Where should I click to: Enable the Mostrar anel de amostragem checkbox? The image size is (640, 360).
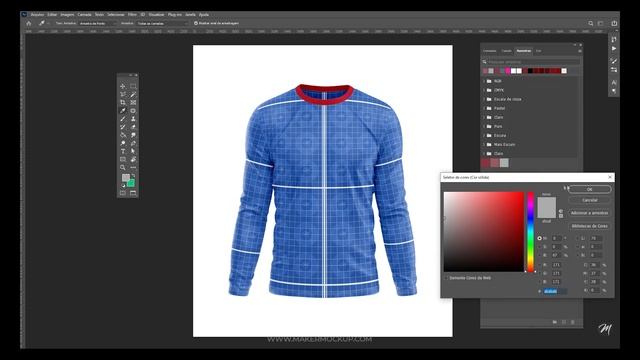(x=196, y=23)
